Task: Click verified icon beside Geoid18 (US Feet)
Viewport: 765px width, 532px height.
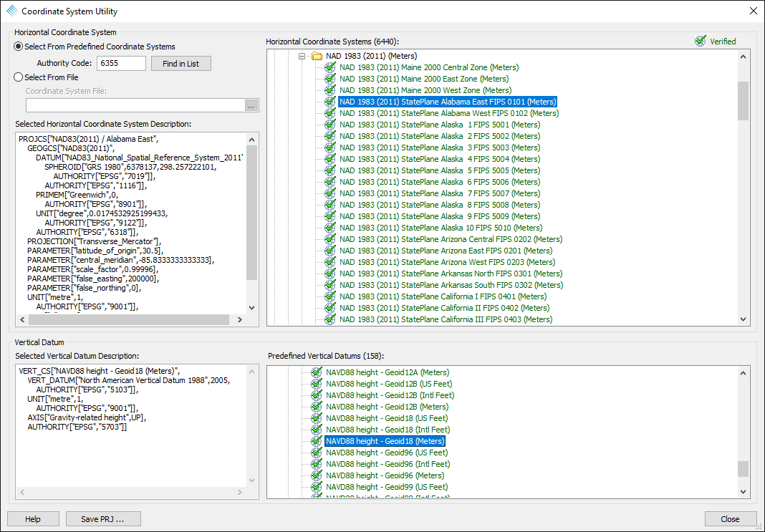Action: pyautogui.click(x=317, y=418)
